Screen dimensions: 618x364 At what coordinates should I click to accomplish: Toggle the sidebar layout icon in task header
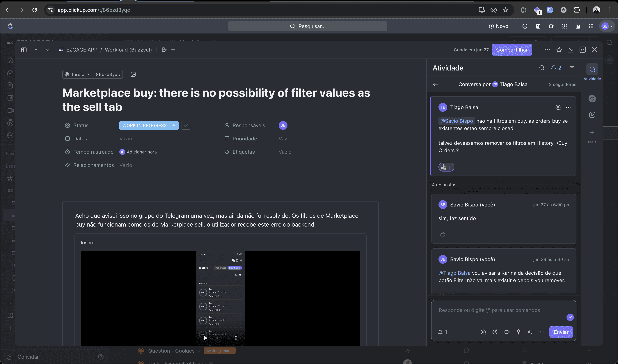click(x=24, y=50)
